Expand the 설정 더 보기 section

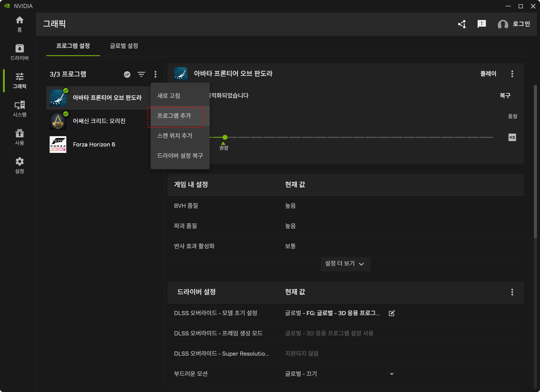[x=345, y=264]
